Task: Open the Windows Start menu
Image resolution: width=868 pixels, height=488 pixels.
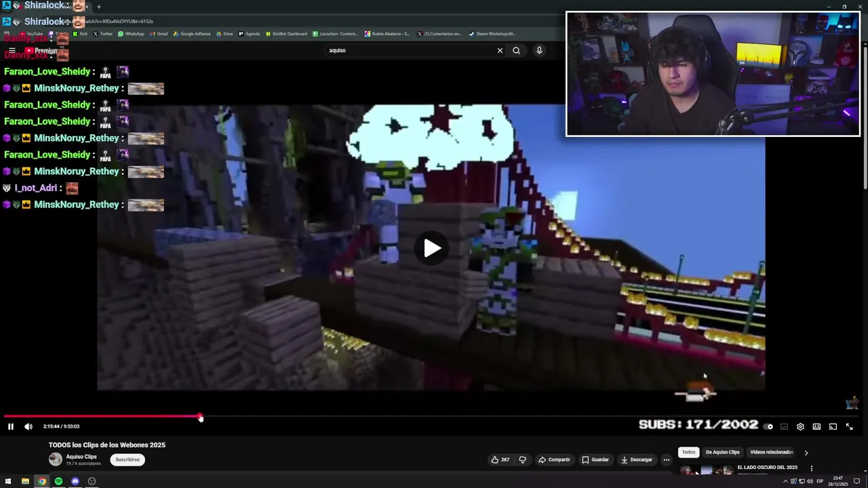Action: coord(8,481)
